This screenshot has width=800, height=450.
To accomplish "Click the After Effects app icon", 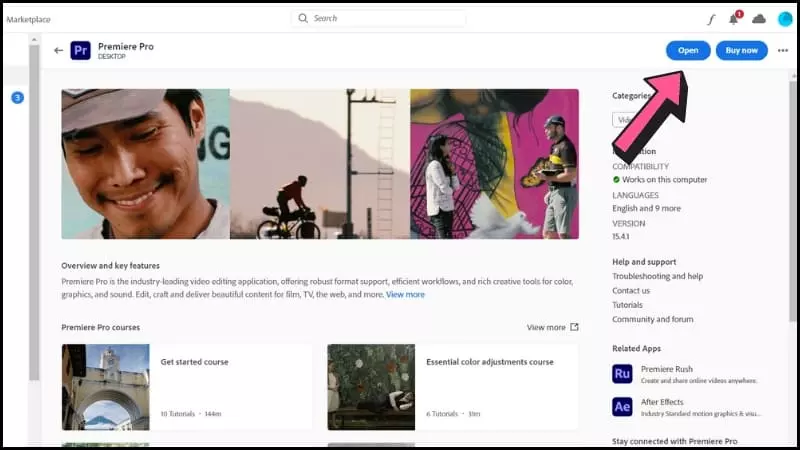I will (x=622, y=407).
